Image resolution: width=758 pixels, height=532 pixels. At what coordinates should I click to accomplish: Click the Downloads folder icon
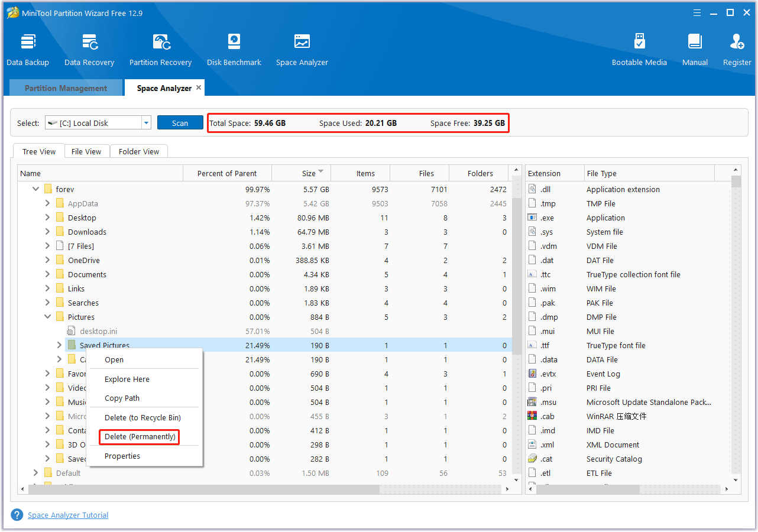(x=60, y=232)
